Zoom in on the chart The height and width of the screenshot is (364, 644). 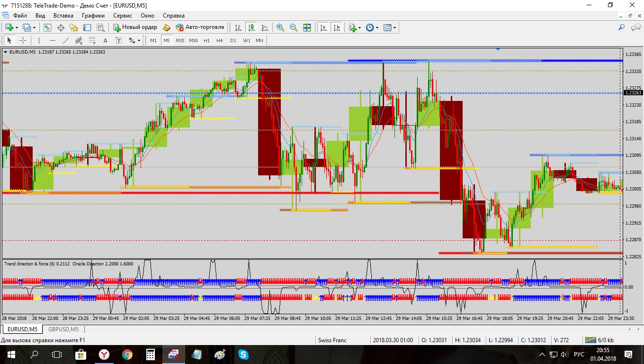click(280, 27)
